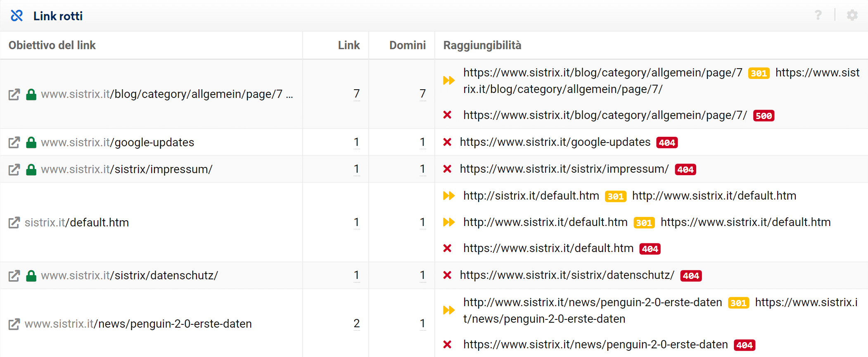Click 404 badge next to impressum URL

(x=685, y=169)
